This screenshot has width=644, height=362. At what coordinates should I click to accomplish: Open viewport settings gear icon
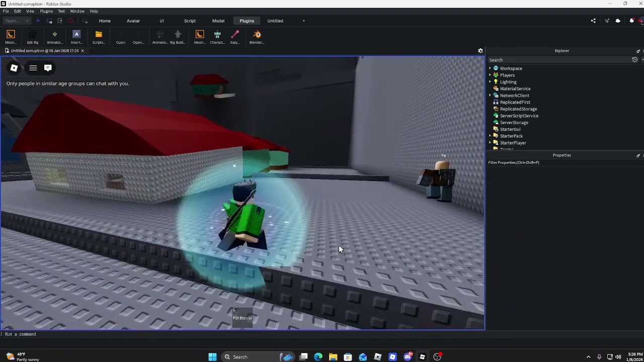pyautogui.click(x=480, y=51)
